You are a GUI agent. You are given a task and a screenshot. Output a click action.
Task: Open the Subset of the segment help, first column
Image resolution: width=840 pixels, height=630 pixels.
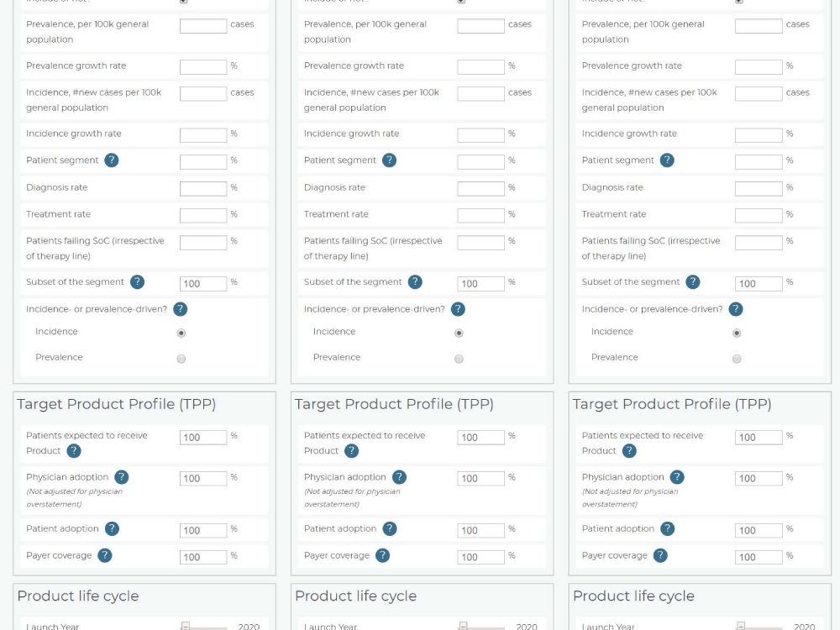click(x=137, y=283)
